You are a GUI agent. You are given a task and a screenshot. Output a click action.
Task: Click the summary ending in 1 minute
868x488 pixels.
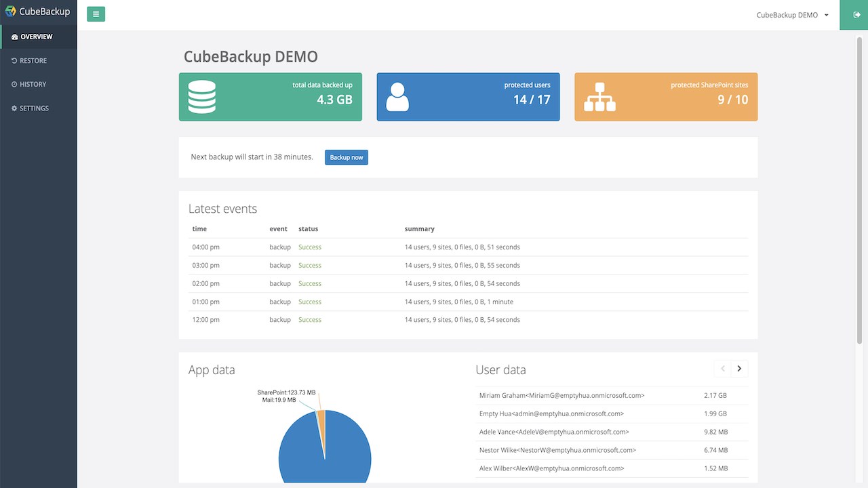[x=459, y=302]
